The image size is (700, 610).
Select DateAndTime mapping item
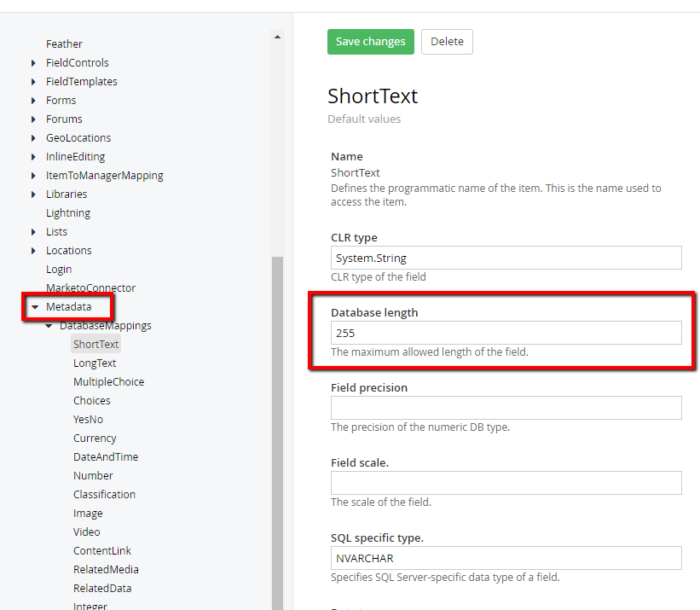click(x=106, y=456)
